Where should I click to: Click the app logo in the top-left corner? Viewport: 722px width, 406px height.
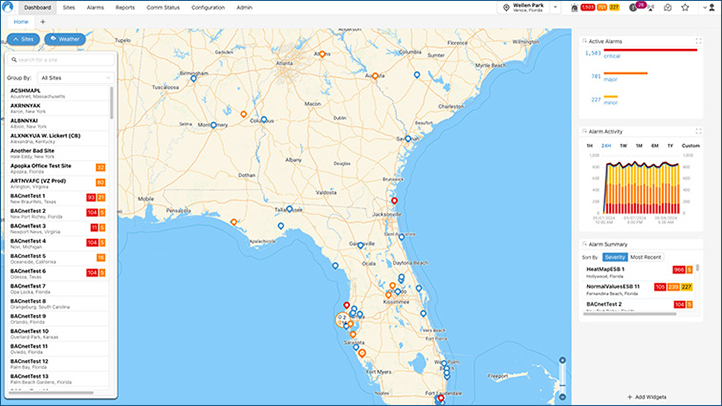coord(7,6)
